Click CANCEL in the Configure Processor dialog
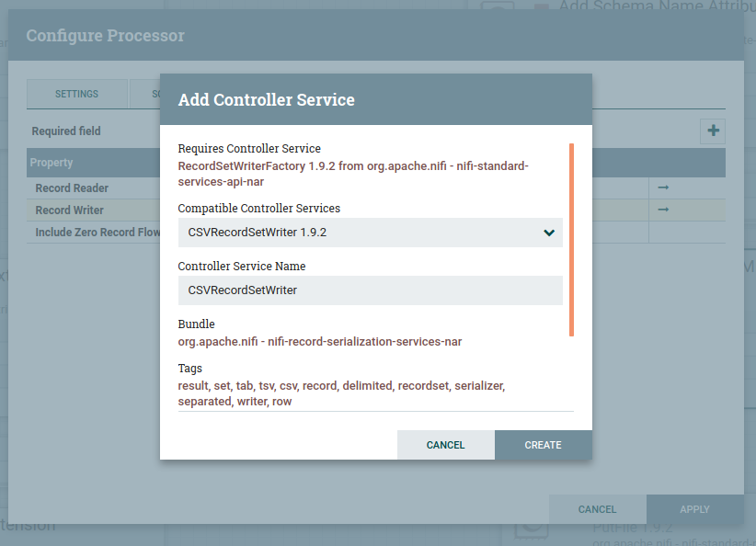The width and height of the screenshot is (756, 546). coord(597,509)
